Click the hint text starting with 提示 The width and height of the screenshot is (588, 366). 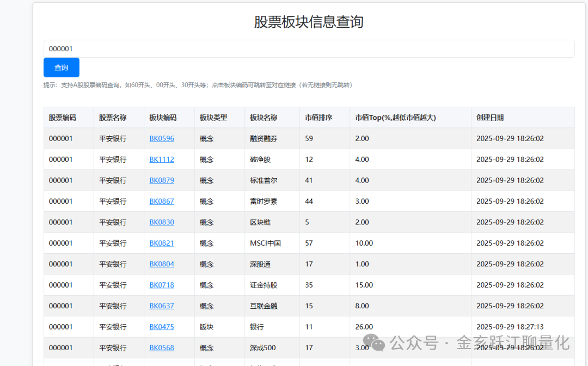198,85
